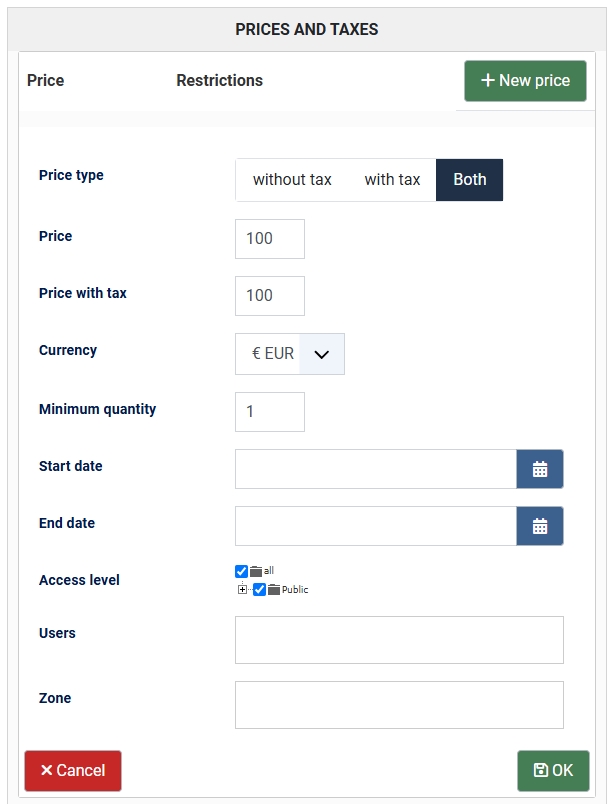Switch to the Restrictions tab

click(x=219, y=81)
